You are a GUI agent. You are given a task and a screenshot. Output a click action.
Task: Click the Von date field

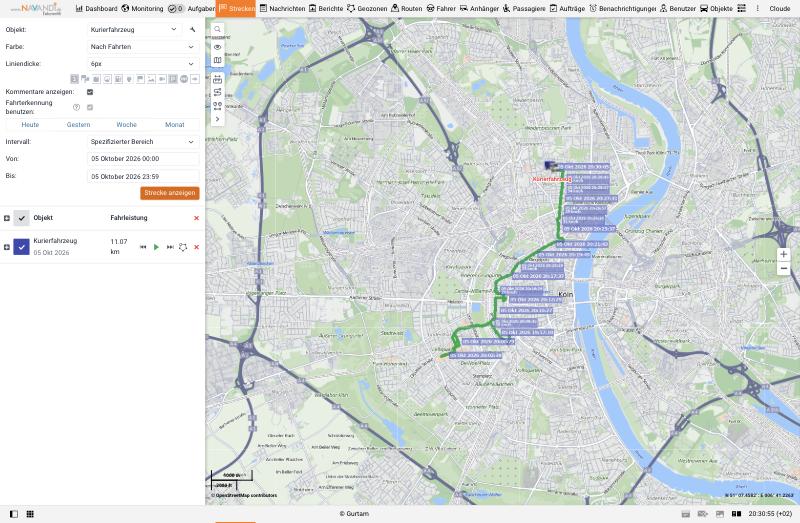(143, 159)
